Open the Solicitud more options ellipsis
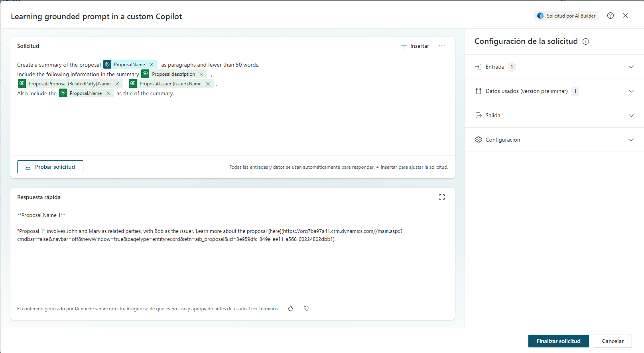 [x=442, y=46]
